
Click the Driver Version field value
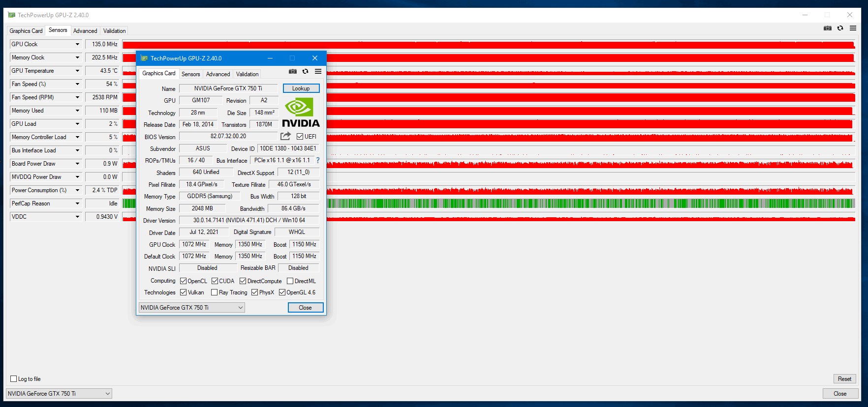(249, 220)
